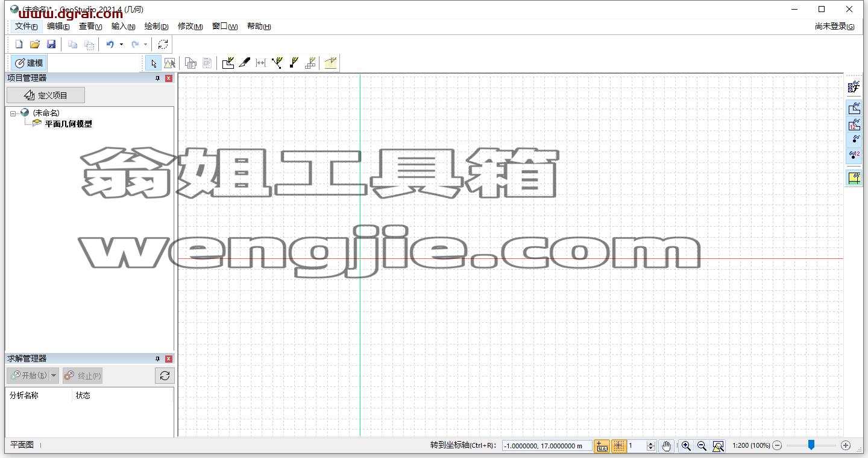The height and width of the screenshot is (458, 868).
Task: Click the merge points bracket icon
Action: [x=260, y=63]
